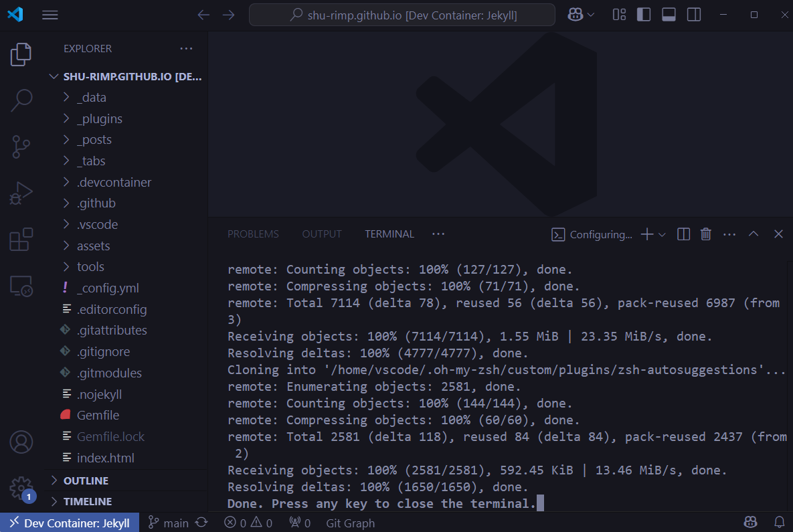Open the Copilot dropdown arrow in title bar

coord(591,15)
